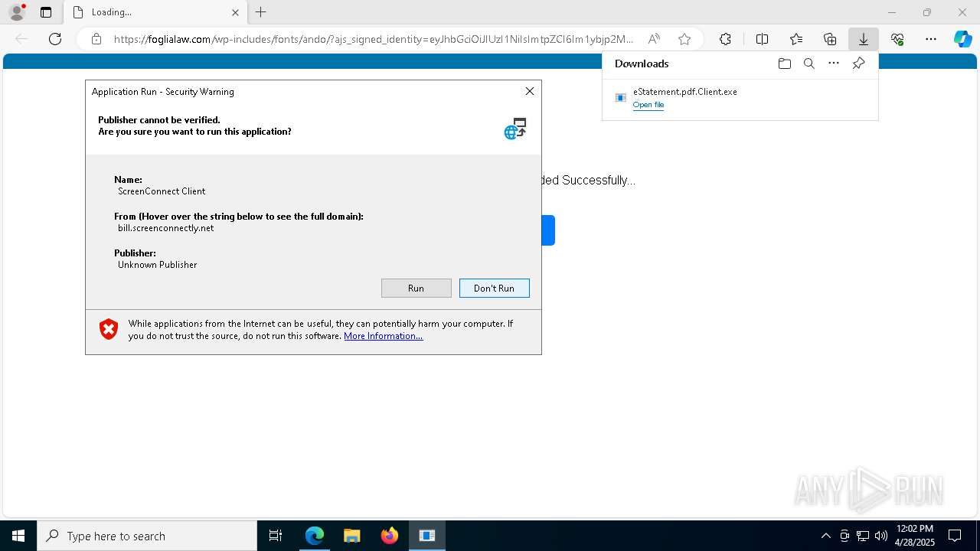This screenshot has width=980, height=551.
Task: Click eStatement.pdf.Client.exe file name
Action: (685, 92)
